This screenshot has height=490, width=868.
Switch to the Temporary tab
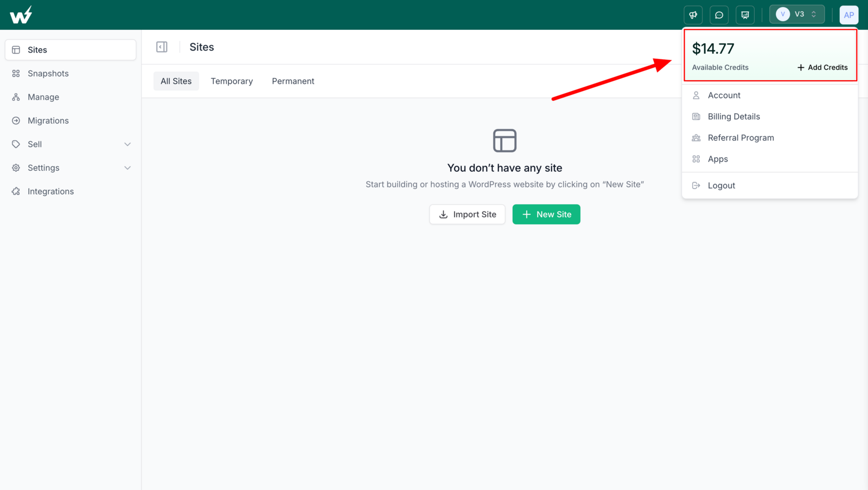[232, 81]
